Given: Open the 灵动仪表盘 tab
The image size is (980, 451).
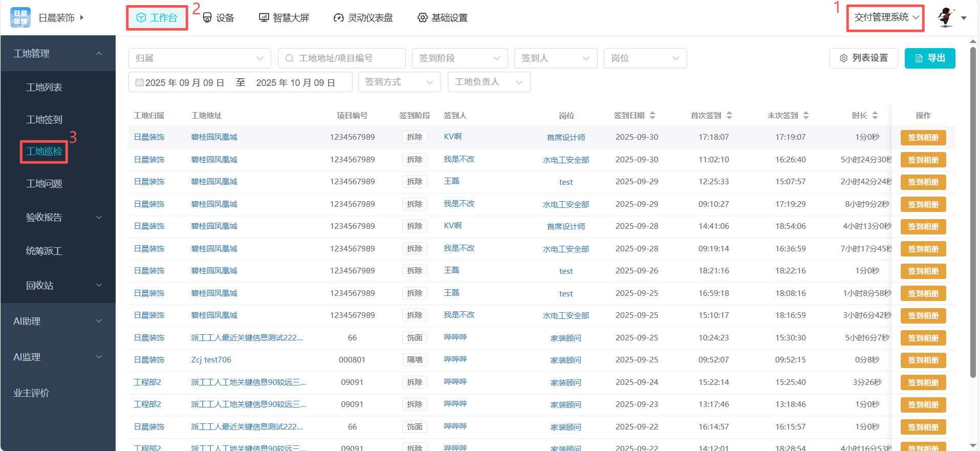Looking at the screenshot, I should coord(363,18).
